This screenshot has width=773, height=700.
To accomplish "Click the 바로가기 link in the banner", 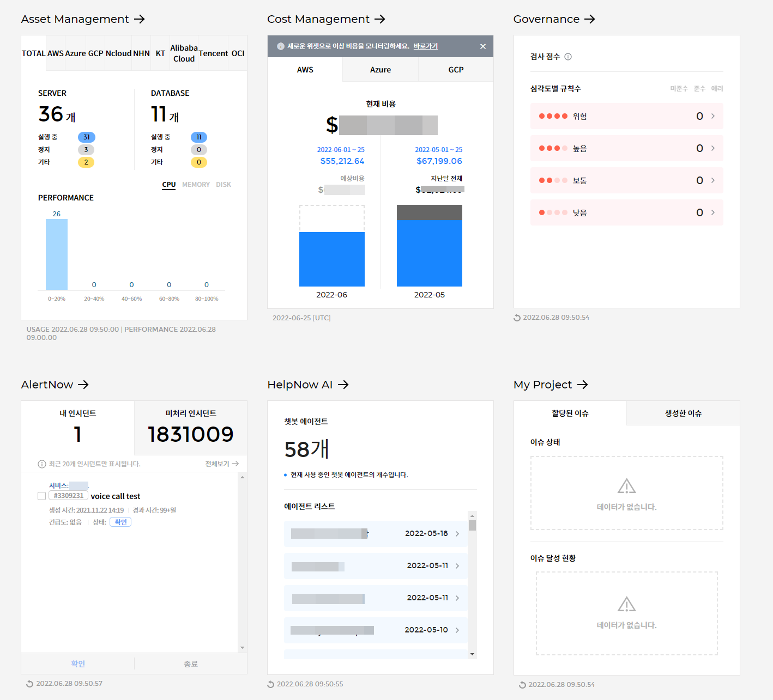I will [x=426, y=46].
